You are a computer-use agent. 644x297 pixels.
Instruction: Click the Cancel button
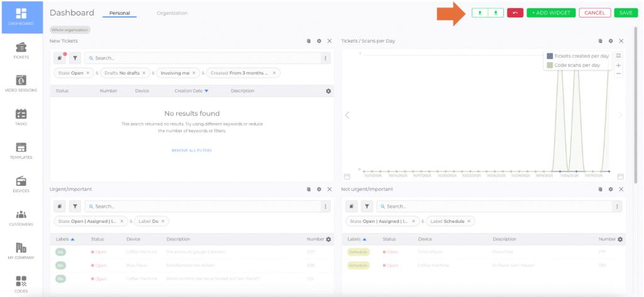click(595, 13)
